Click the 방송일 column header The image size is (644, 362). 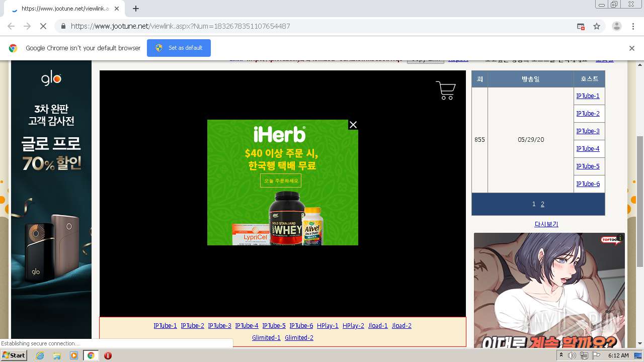531,79
